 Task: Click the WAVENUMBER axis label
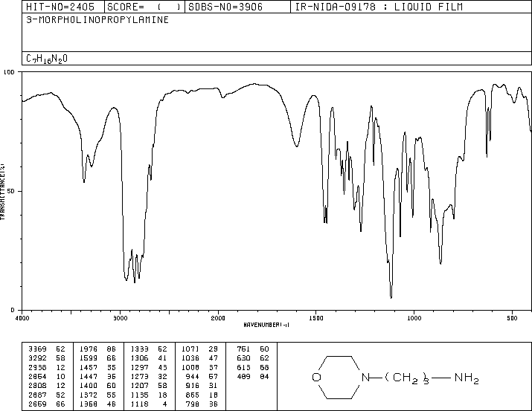(x=266, y=325)
